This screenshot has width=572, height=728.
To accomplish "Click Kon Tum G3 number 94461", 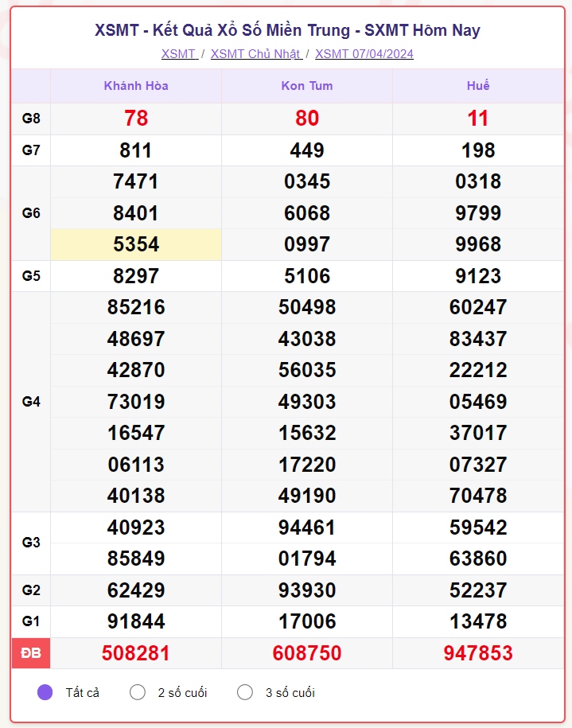I will coord(307,528).
